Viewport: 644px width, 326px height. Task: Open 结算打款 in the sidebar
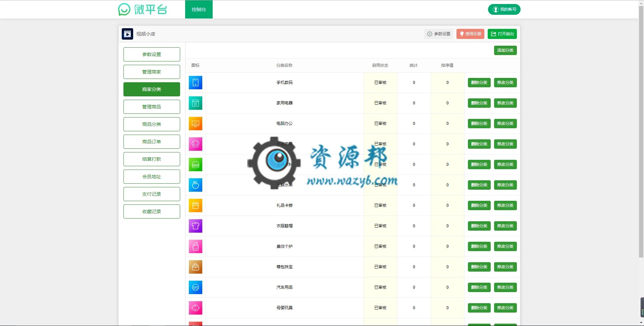(x=152, y=159)
